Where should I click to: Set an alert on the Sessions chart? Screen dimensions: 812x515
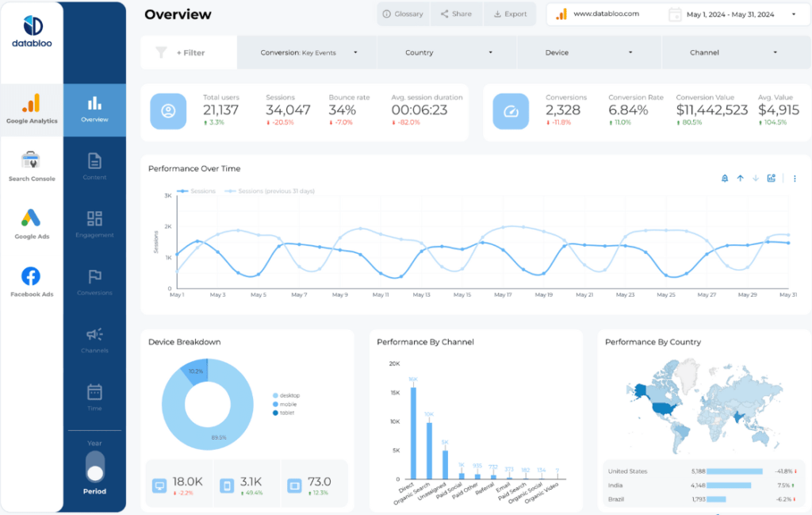point(724,178)
